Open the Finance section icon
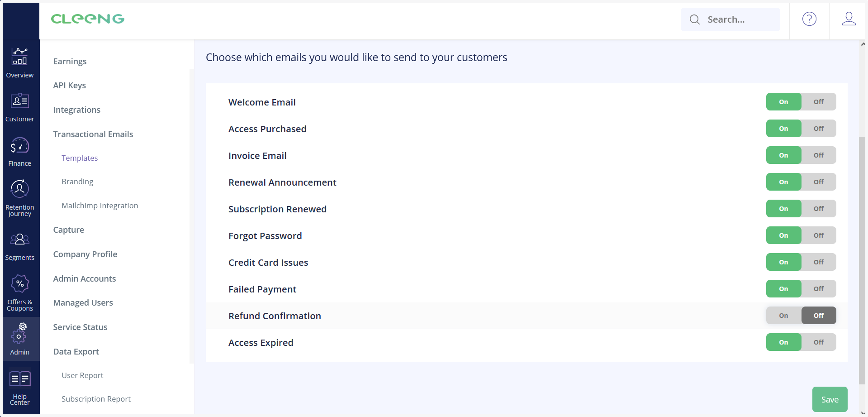 click(x=19, y=145)
